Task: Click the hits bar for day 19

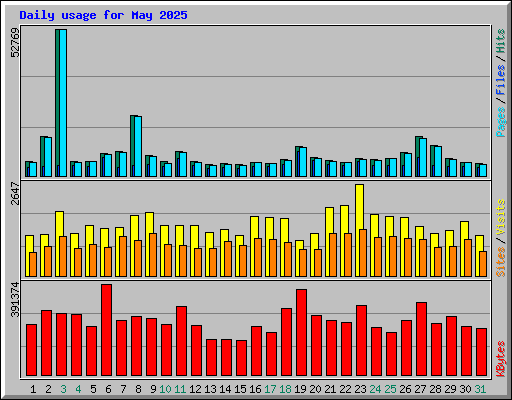Action: pyautogui.click(x=297, y=161)
